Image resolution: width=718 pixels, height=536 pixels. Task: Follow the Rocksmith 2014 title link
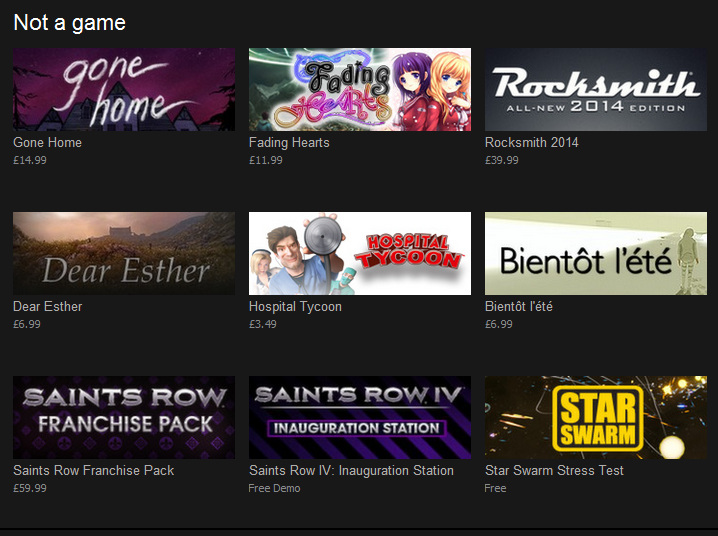pos(532,142)
